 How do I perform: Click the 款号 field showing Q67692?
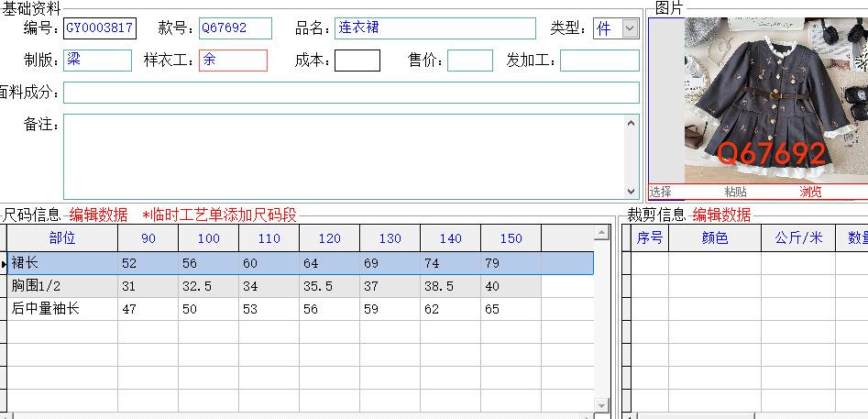236,28
